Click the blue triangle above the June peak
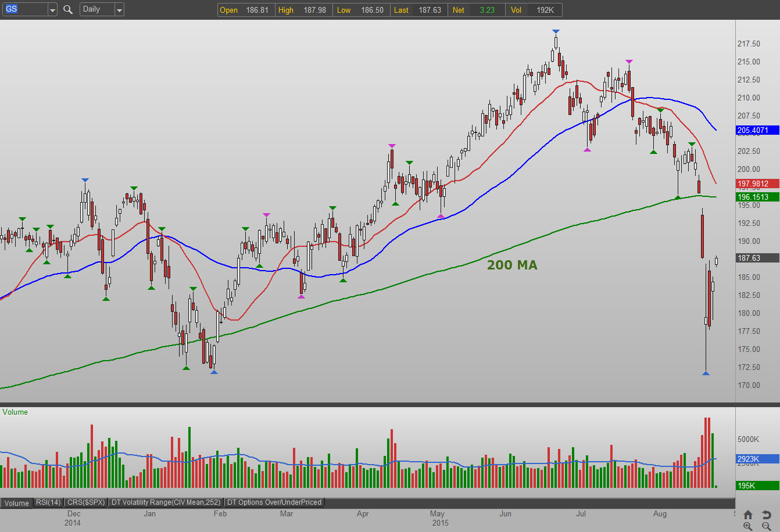 pyautogui.click(x=556, y=31)
